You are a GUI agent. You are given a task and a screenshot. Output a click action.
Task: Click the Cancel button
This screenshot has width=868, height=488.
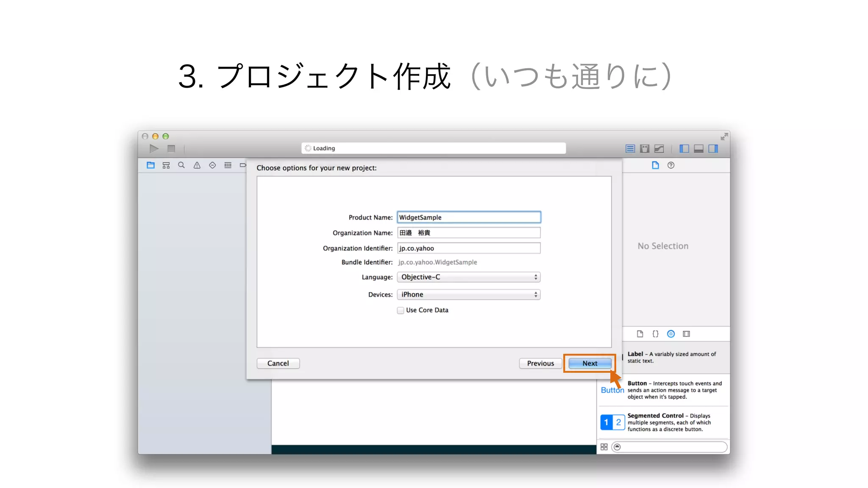[x=278, y=363]
